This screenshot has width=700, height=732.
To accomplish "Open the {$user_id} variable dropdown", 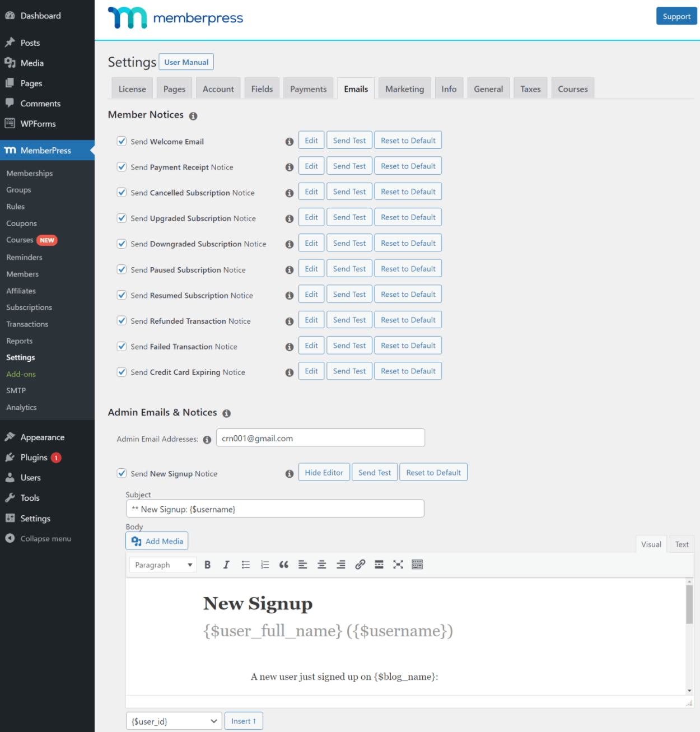I will click(174, 721).
